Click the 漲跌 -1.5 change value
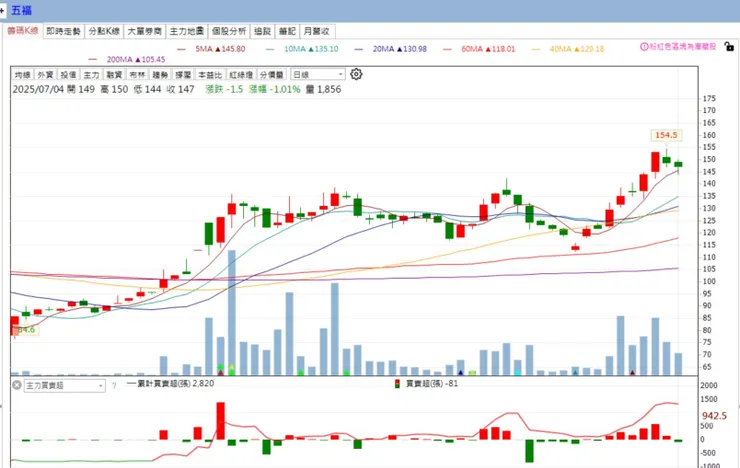 point(224,89)
